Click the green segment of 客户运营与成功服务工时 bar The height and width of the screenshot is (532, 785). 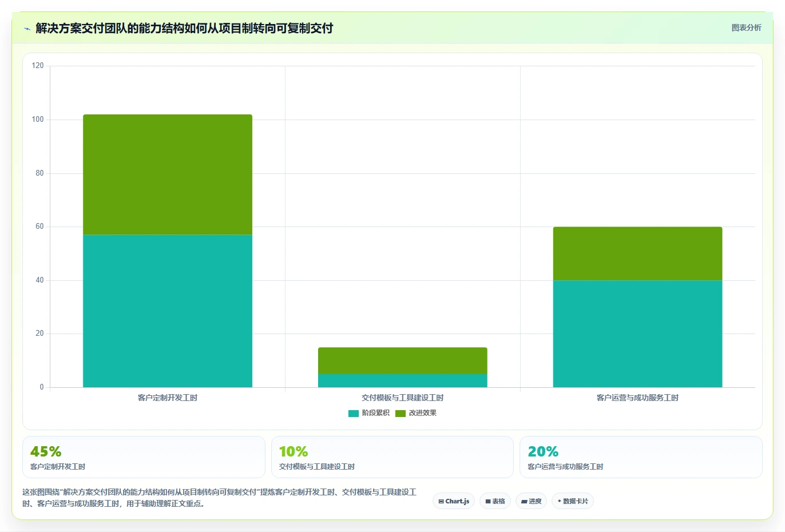pyautogui.click(x=637, y=253)
